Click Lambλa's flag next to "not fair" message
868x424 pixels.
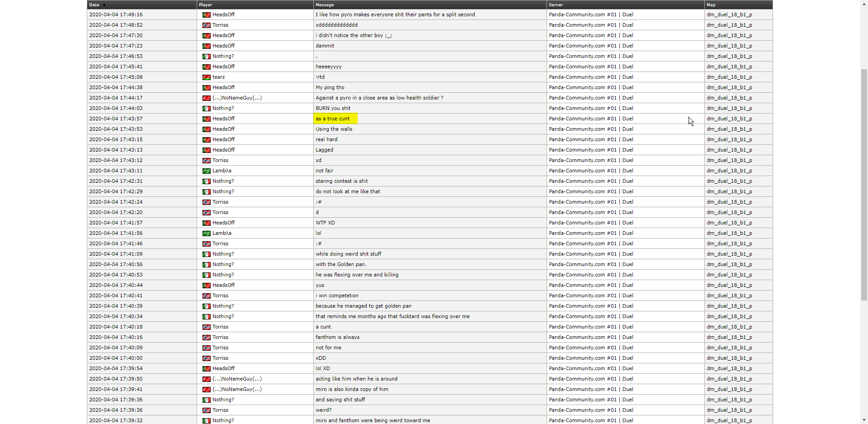[x=206, y=171]
